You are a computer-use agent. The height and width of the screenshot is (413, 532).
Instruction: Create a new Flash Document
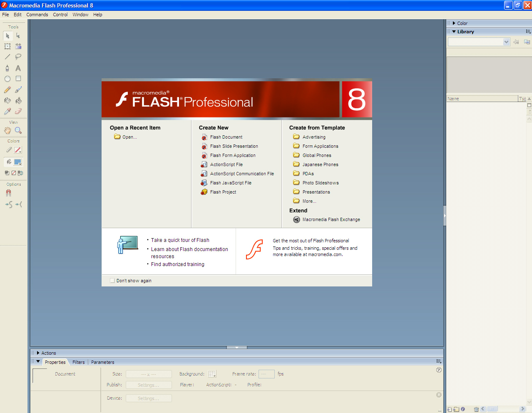[x=226, y=137]
